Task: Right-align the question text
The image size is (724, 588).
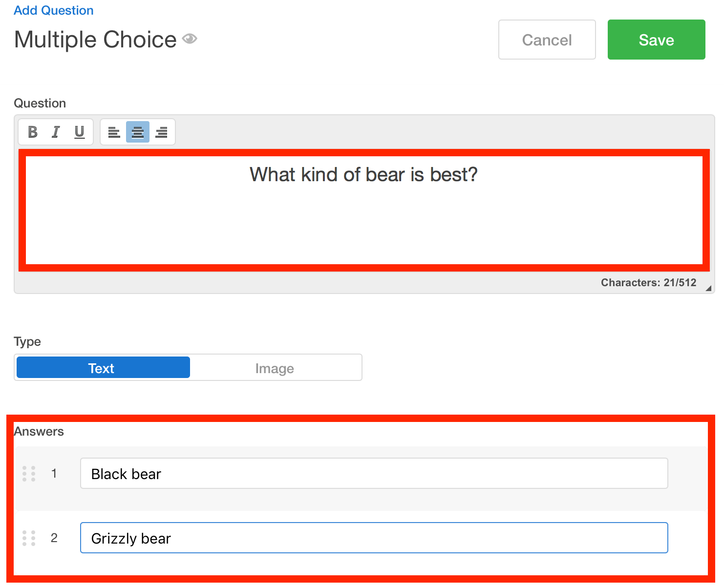Action: click(x=161, y=132)
